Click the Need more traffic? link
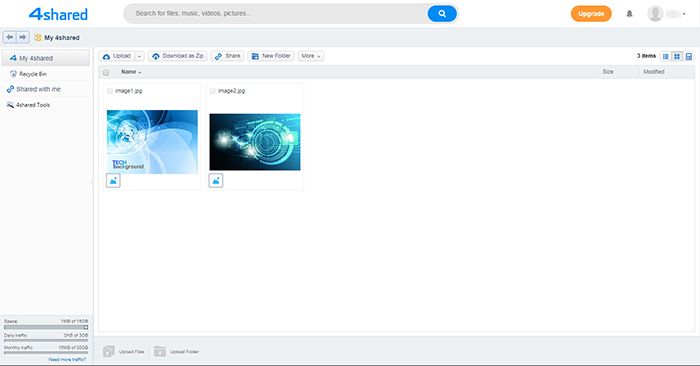 67,359
